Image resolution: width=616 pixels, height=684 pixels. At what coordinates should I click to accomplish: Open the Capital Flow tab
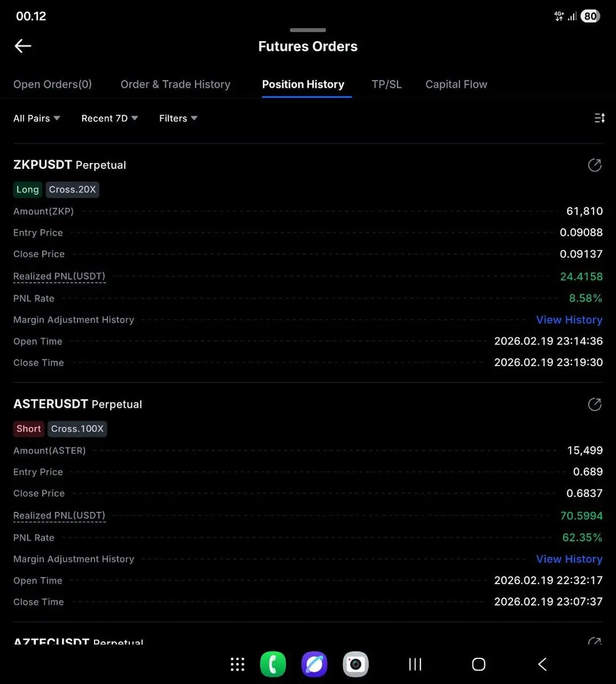(x=456, y=84)
